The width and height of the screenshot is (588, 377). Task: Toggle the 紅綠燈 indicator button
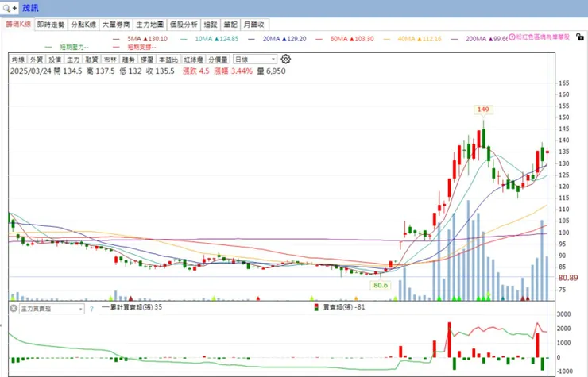194,60
